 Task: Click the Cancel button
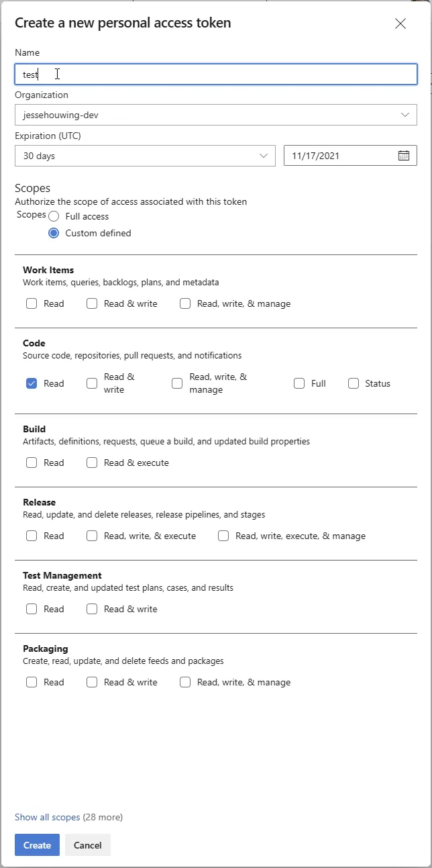88,845
